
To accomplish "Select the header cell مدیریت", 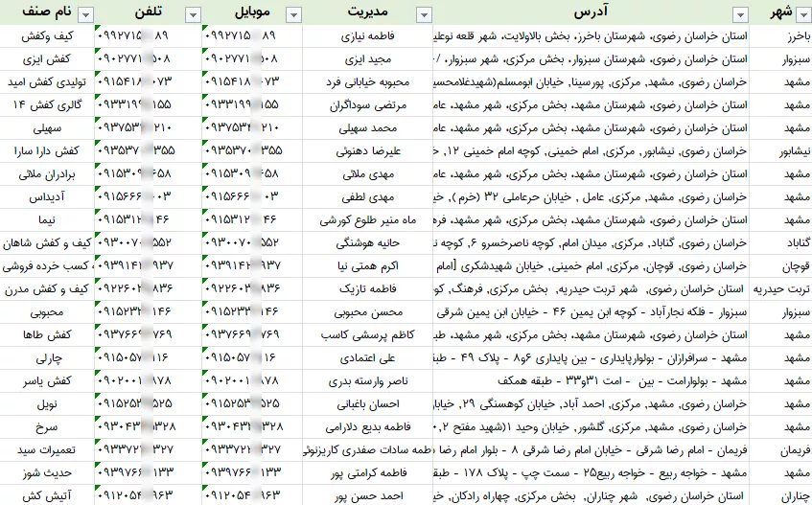I will (368, 12).
